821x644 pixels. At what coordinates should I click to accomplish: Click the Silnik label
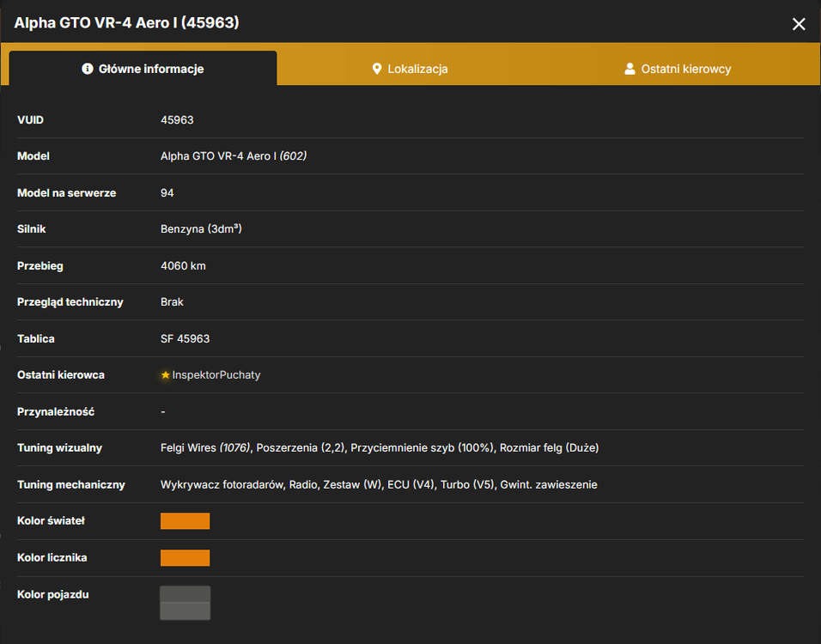point(32,228)
